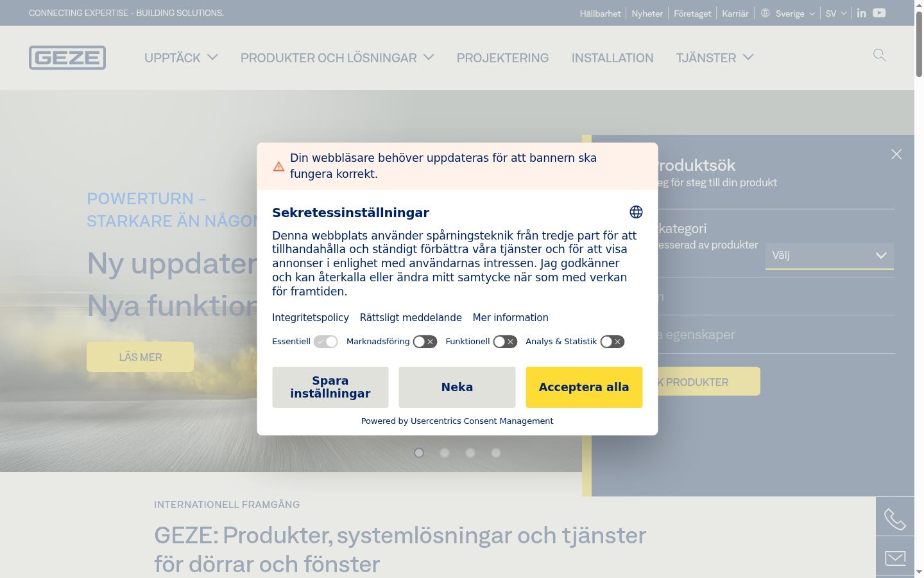Viewport: 924px width, 578px height.
Task: Open Hållbarhet in top bar
Action: [x=600, y=13]
